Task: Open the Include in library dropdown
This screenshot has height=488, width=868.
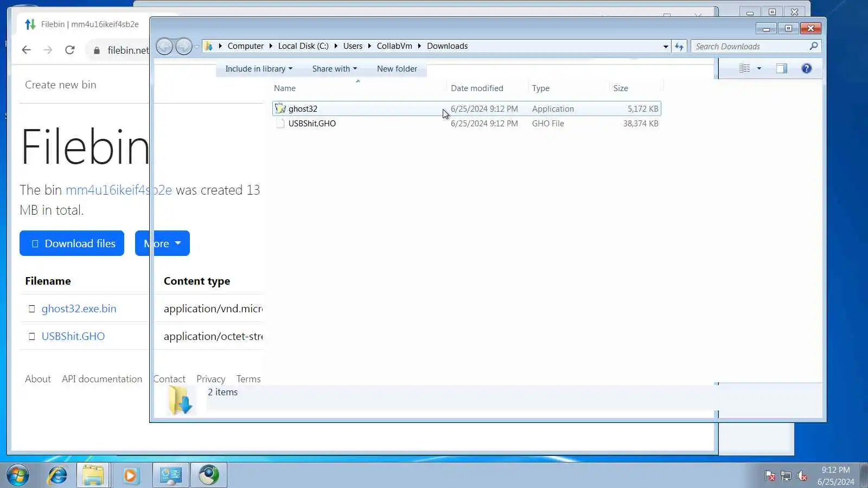Action: tap(259, 69)
